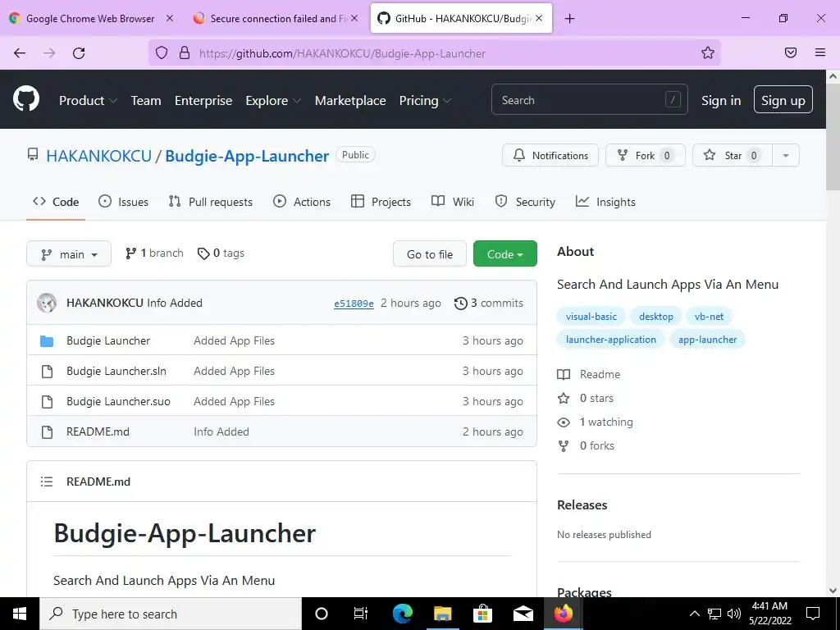Switch to the Insights tab
The image size is (840, 630).
[605, 202]
